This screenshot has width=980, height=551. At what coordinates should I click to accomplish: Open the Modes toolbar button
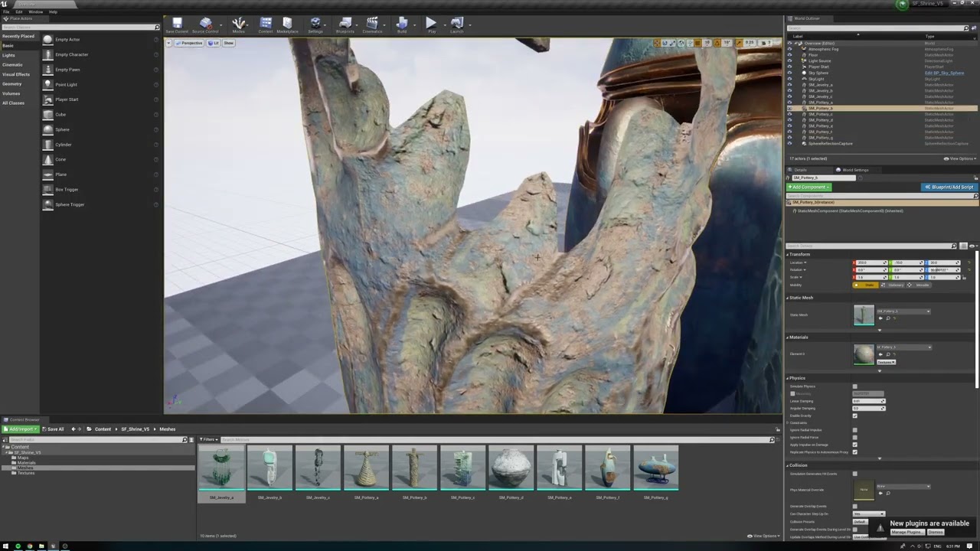click(239, 25)
